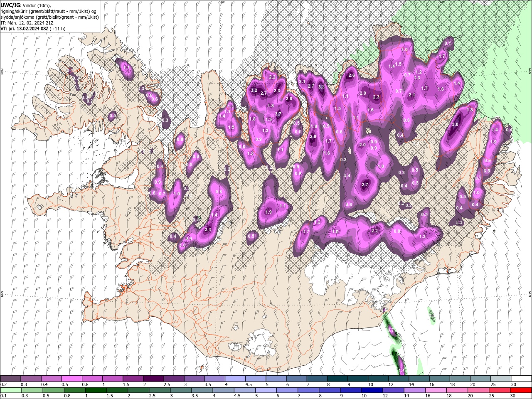
Task: Click the map value '3.2' snowfall label
Action: point(254,91)
